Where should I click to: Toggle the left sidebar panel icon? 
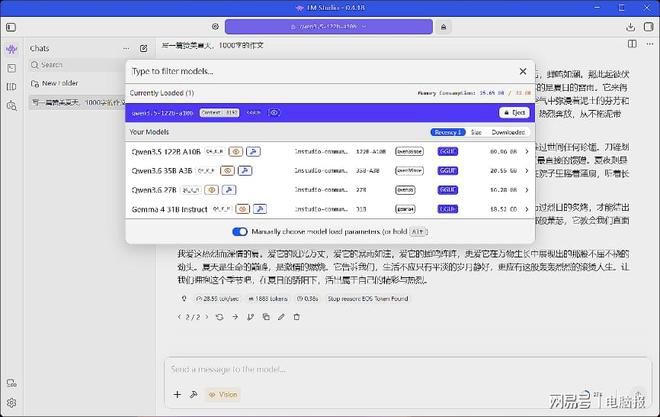[x=11, y=27]
